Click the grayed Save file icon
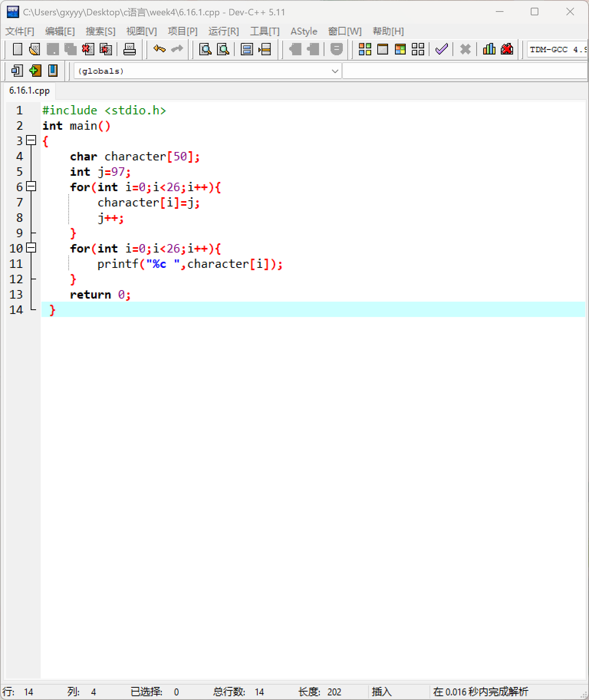 tap(53, 49)
